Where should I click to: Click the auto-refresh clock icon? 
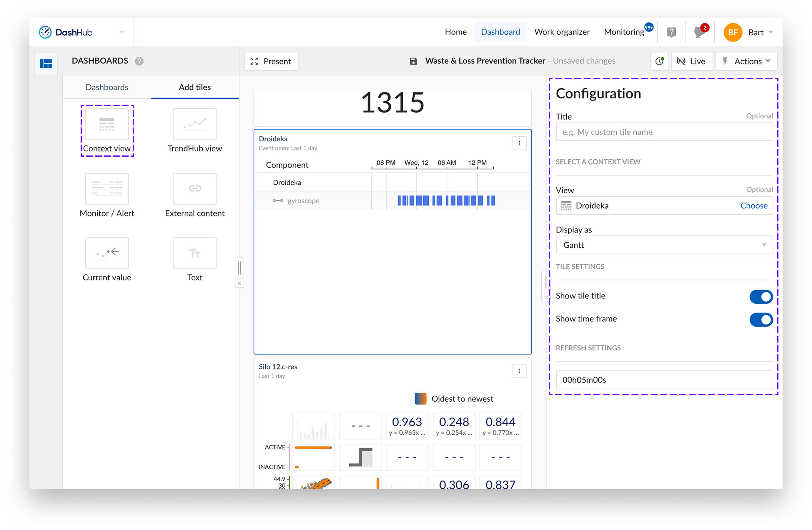659,62
